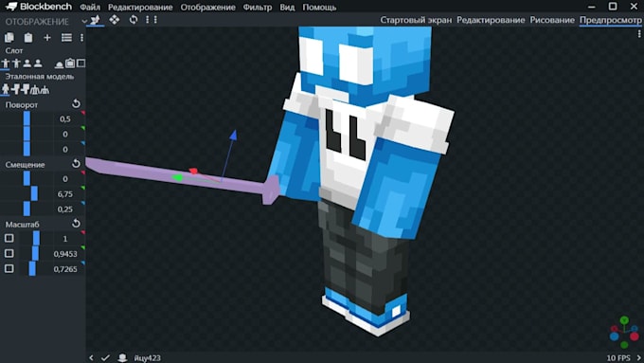The image size is (644, 363).
Task: Open the Файл menu
Action: point(90,7)
